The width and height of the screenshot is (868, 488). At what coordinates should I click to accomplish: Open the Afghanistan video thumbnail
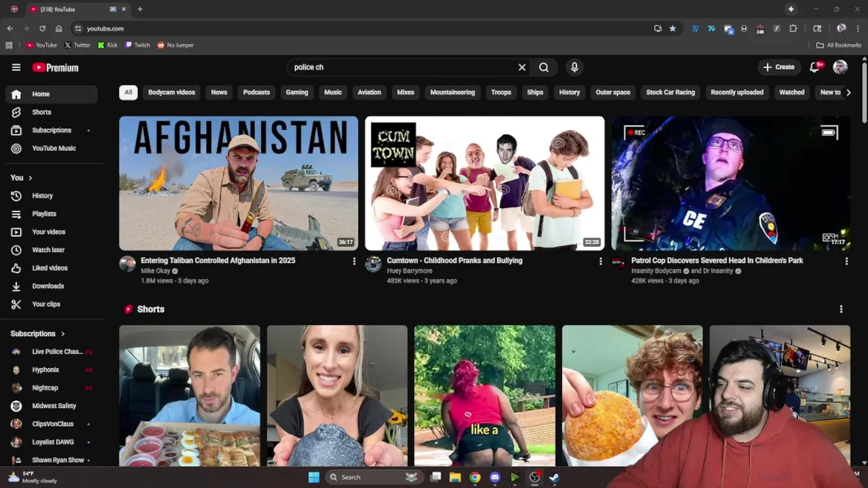pyautogui.click(x=239, y=184)
